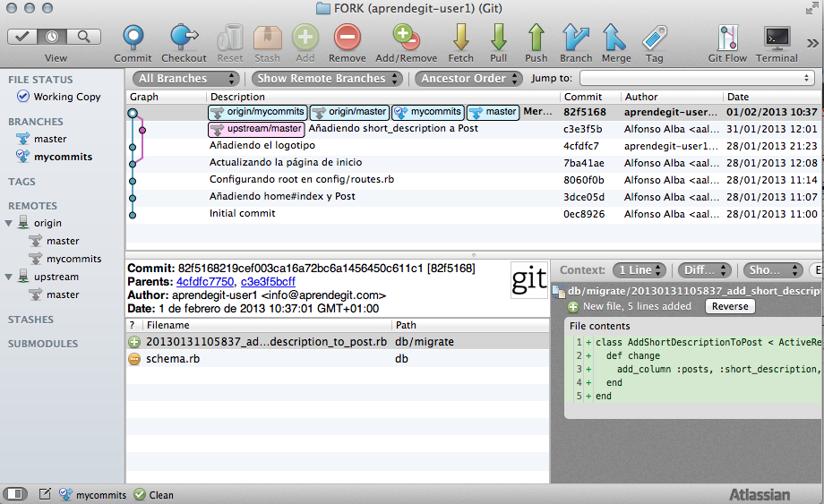Image resolution: width=824 pixels, height=504 pixels.
Task: Switch to the search view mode
Action: tap(83, 37)
